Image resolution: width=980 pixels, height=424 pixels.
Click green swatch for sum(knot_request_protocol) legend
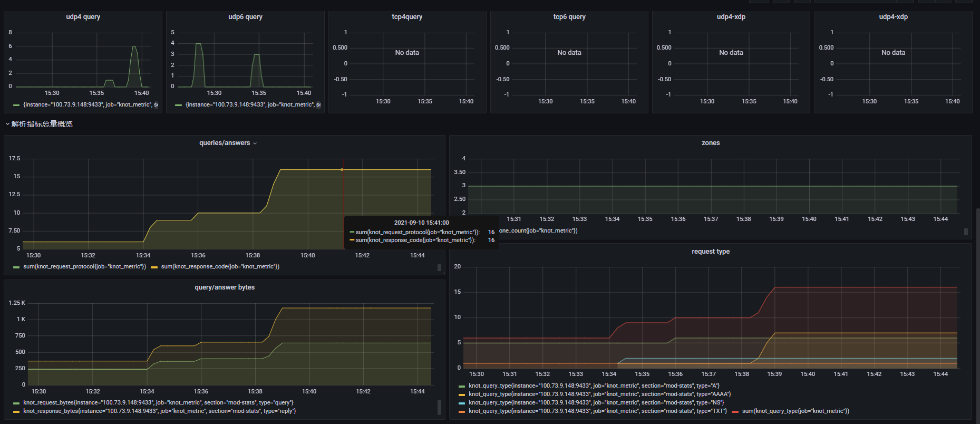(x=16, y=267)
